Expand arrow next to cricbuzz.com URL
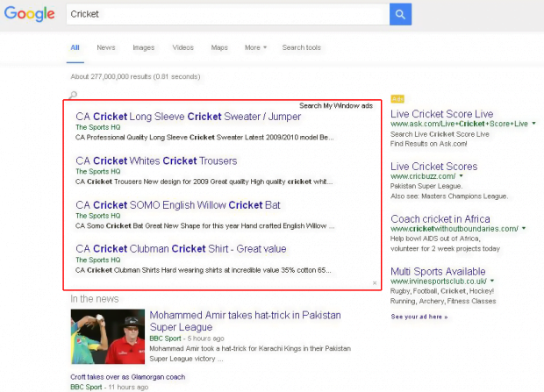The height and width of the screenshot is (392, 544). 461,176
